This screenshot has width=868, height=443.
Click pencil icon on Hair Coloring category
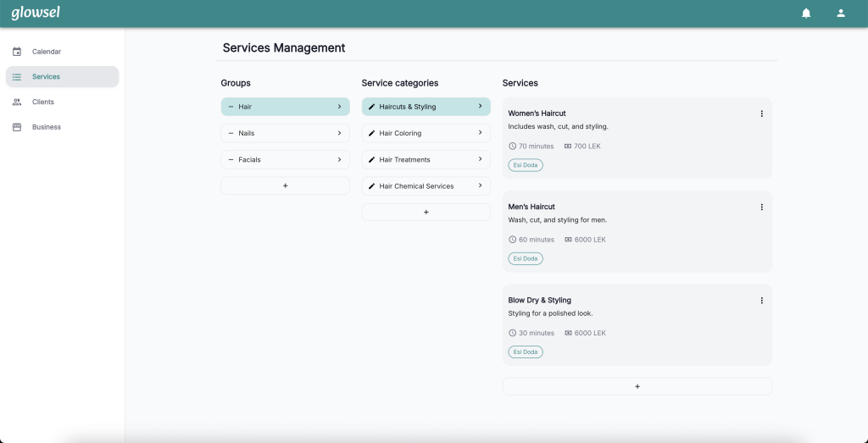pyautogui.click(x=371, y=133)
